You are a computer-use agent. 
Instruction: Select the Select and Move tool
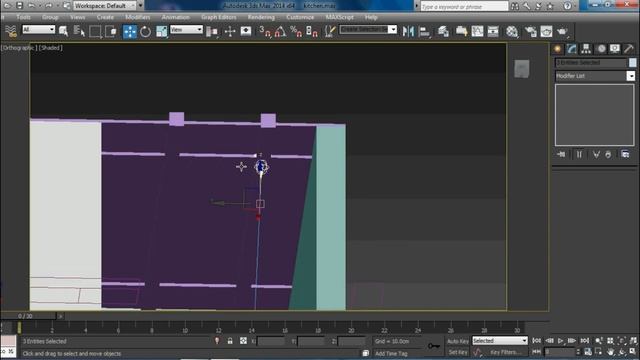[x=130, y=31]
